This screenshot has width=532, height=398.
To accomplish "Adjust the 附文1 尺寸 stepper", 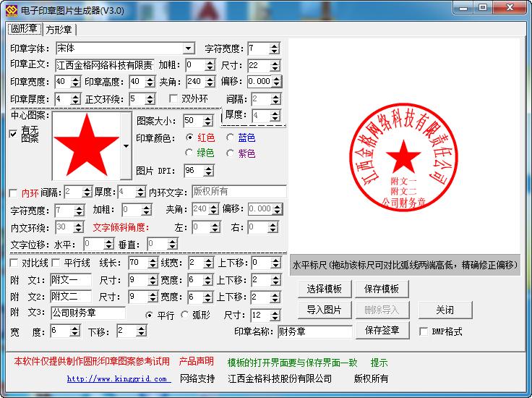I will coord(153,280).
